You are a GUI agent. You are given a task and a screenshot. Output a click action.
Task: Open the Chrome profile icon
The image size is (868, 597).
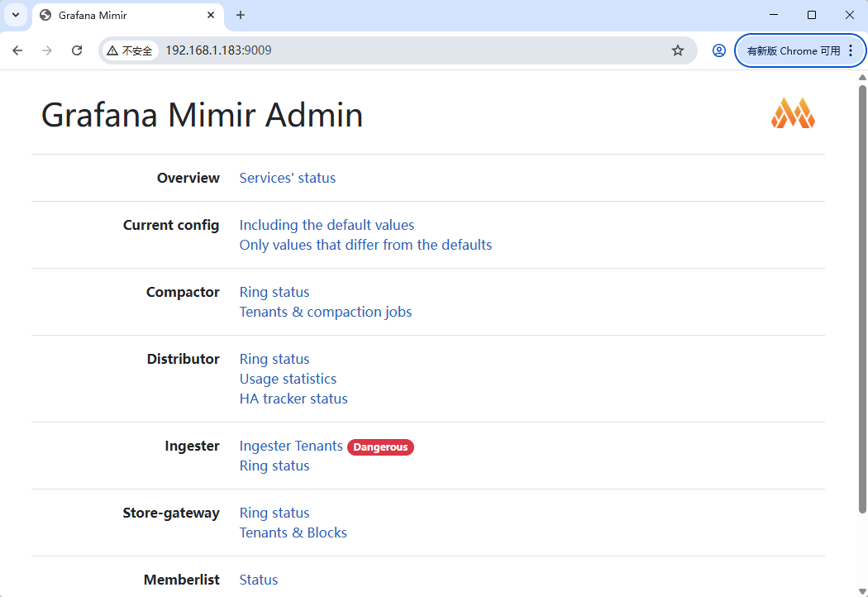(x=719, y=50)
